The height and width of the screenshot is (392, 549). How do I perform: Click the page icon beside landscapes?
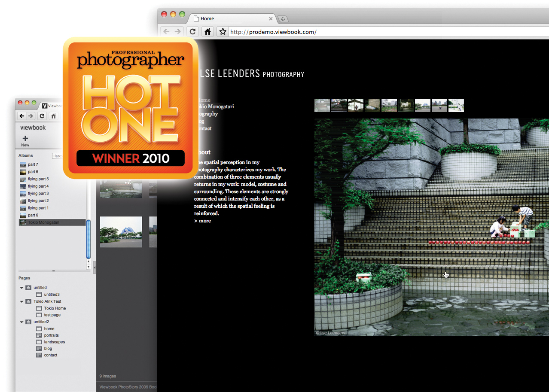39,342
